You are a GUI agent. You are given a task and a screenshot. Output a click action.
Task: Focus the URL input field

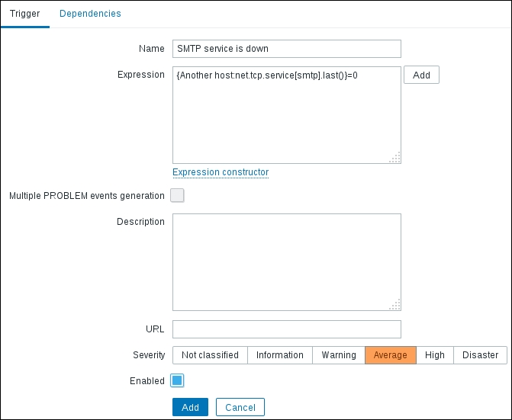tap(286, 329)
